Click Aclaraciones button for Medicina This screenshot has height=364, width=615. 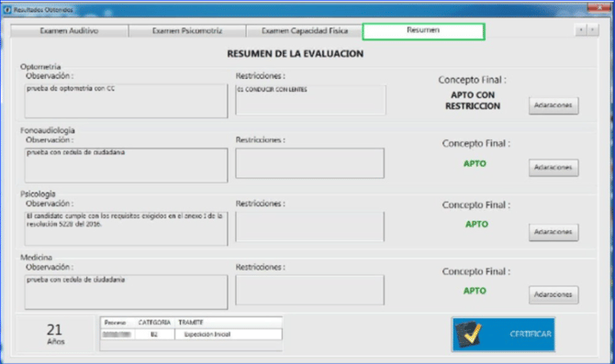tap(553, 294)
